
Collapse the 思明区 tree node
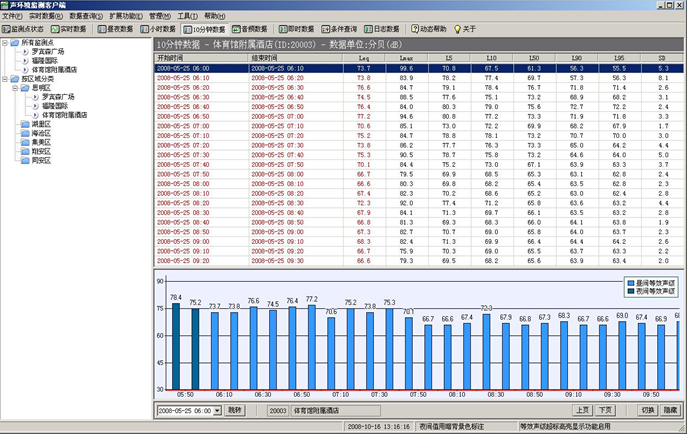(x=15, y=88)
